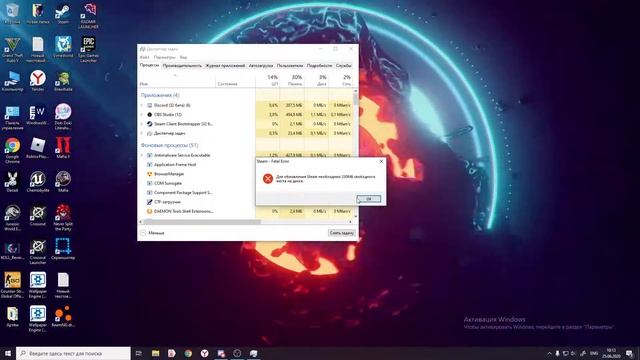Click the Task Manager horizontal scrollbar
This screenshot has height=360, width=640.
(201, 222)
